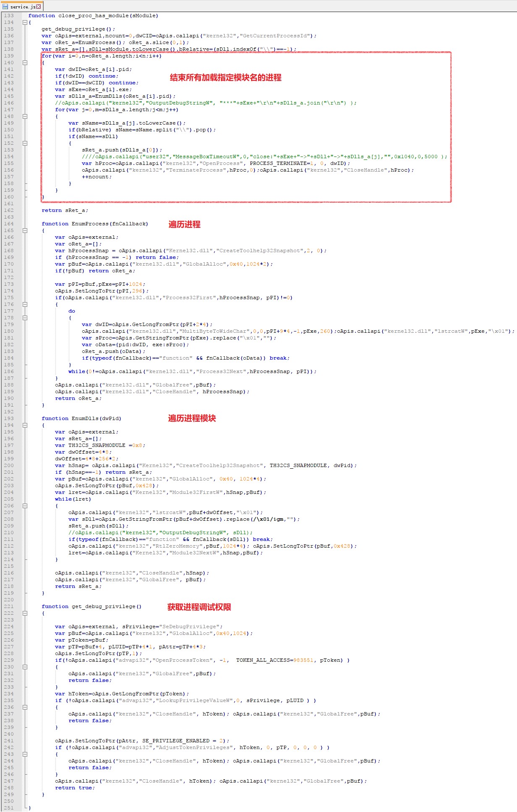
Task: Click the save-state disk icon on service.js tab
Action: [x=5, y=6]
